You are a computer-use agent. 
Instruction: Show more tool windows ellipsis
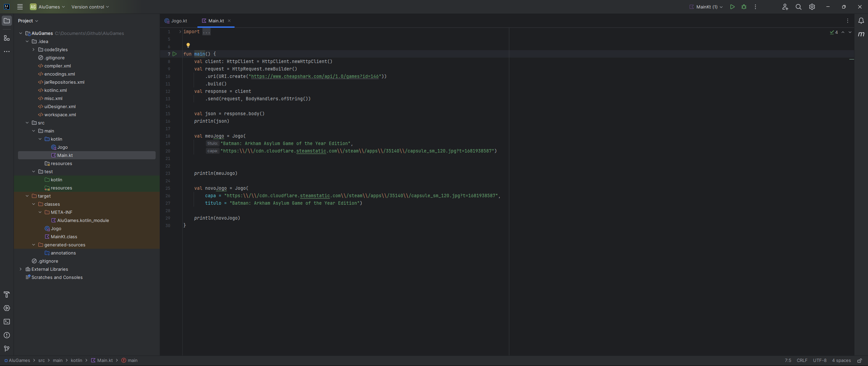tap(7, 52)
